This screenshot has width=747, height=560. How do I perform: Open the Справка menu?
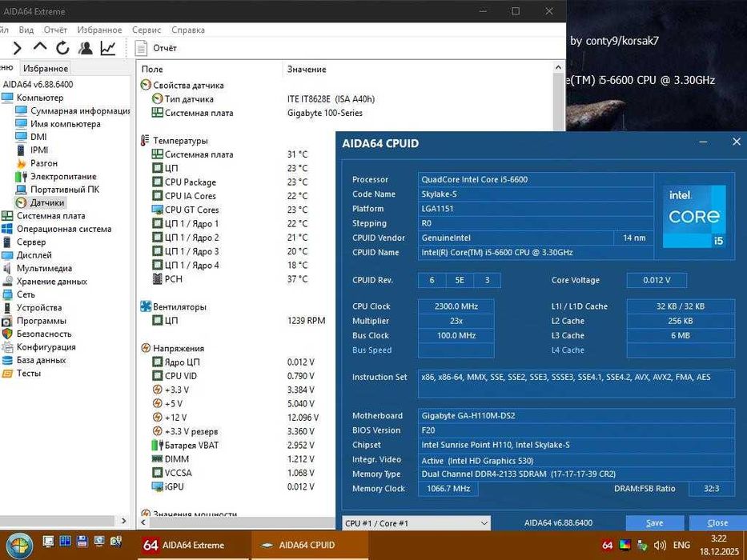pos(187,30)
